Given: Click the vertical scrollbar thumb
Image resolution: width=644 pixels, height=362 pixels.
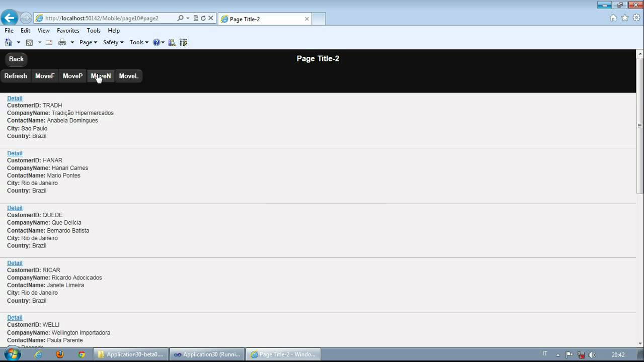Looking at the screenshot, I should tap(640, 126).
